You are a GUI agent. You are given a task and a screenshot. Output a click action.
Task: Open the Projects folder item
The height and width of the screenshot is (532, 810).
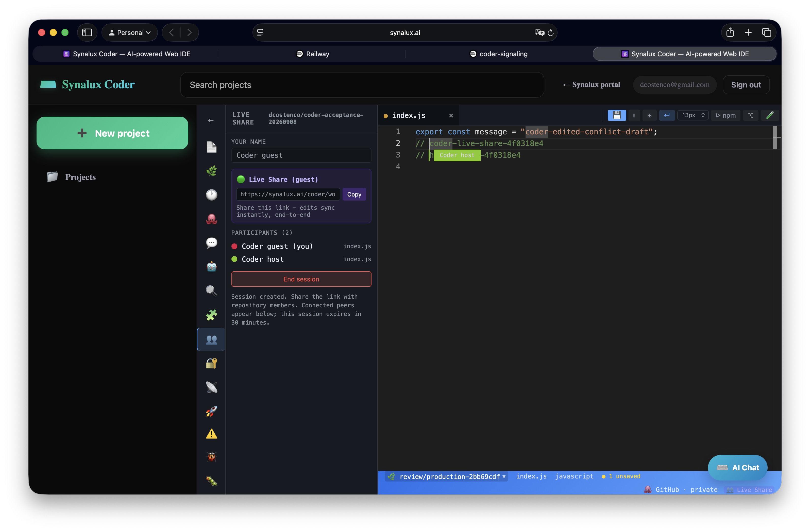pos(72,177)
